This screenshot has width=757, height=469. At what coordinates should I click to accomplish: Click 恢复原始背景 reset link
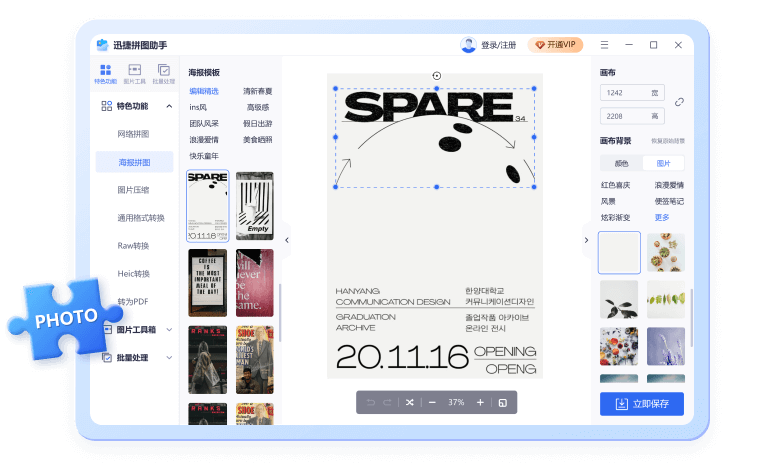point(668,141)
